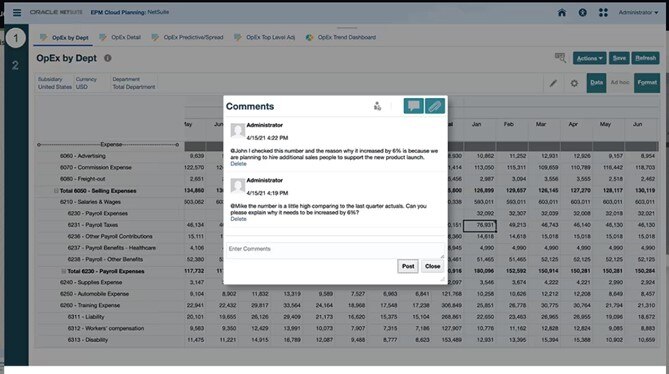The width and height of the screenshot is (669, 374).
Task: Click avatar of the 4:22 PM comment
Action: (x=238, y=130)
